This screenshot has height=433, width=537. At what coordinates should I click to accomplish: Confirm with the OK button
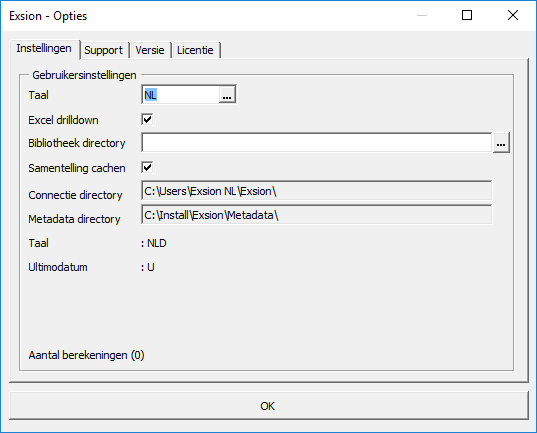pos(268,406)
